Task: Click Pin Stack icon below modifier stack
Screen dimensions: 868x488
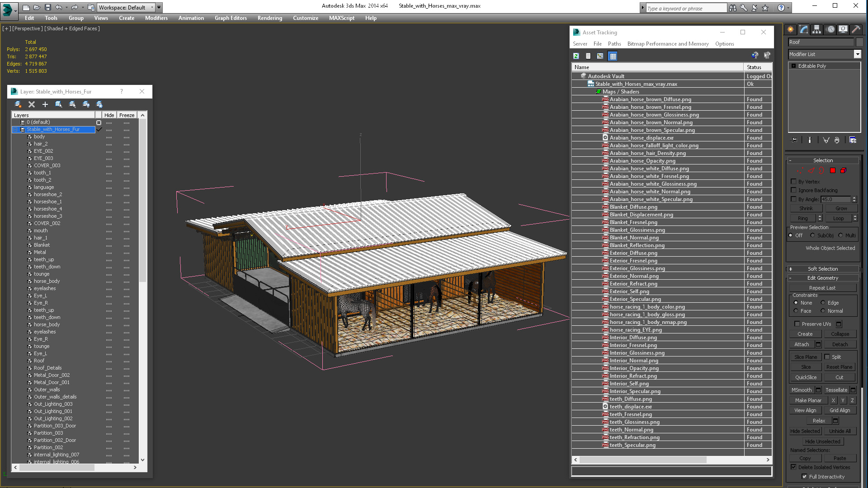Action: (x=793, y=140)
